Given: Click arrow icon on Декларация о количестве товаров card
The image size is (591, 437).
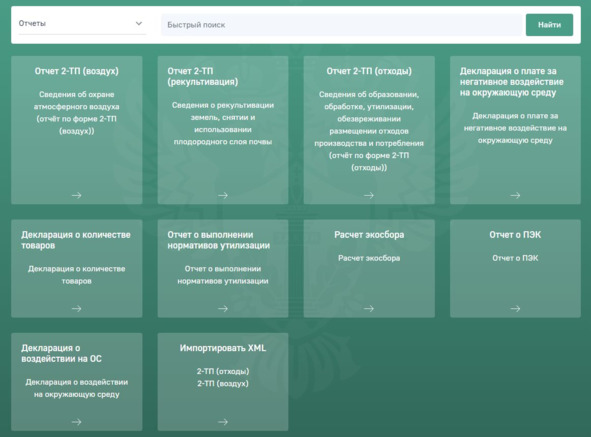Looking at the screenshot, I should [77, 308].
